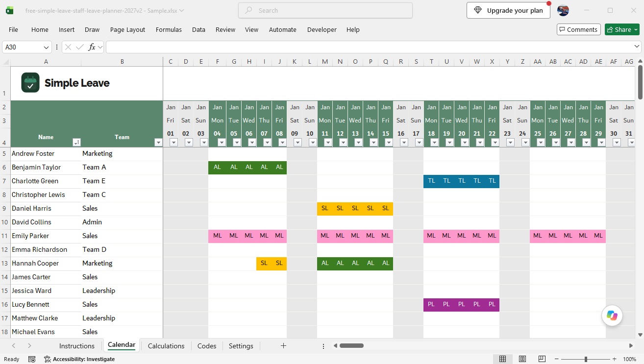This screenshot has height=364, width=644.
Task: Open the filter dropdown under Jan 25
Action: point(541,143)
